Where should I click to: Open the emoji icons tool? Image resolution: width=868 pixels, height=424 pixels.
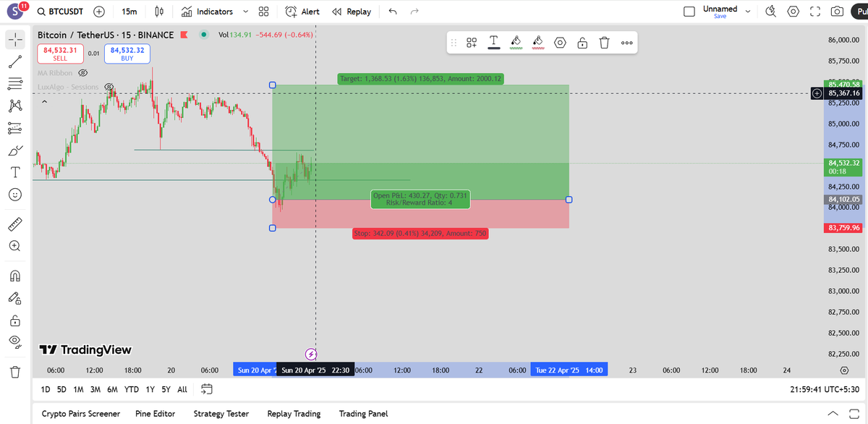pos(15,195)
